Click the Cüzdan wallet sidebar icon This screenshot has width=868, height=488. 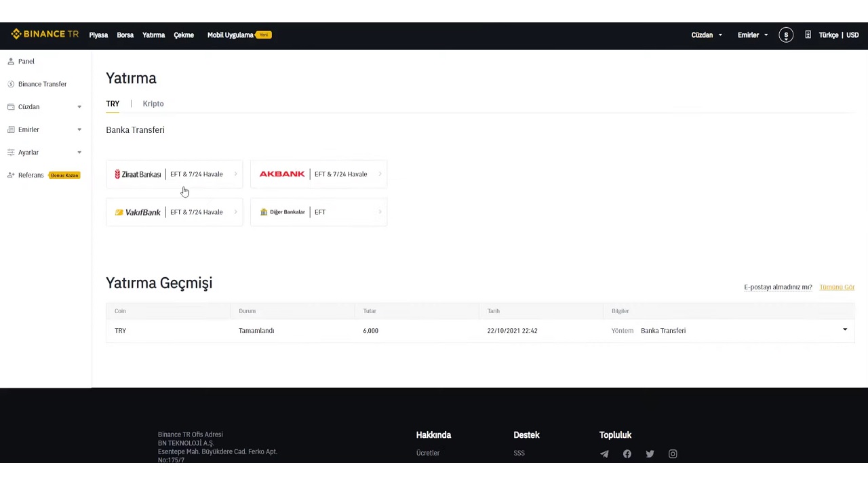coord(11,106)
